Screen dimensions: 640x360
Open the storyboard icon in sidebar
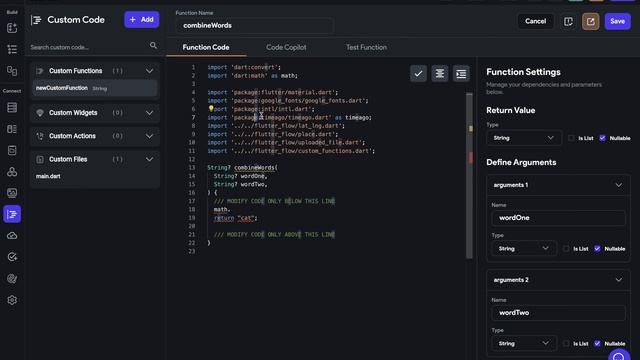tap(12, 71)
